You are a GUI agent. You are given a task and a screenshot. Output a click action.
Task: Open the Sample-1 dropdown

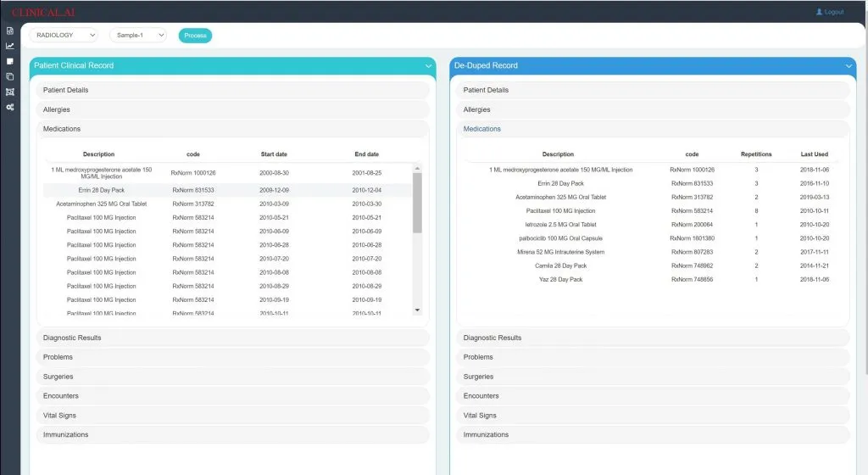[138, 35]
